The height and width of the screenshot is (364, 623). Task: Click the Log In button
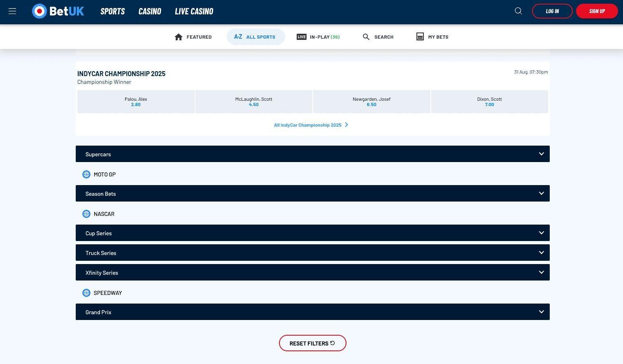tap(552, 11)
